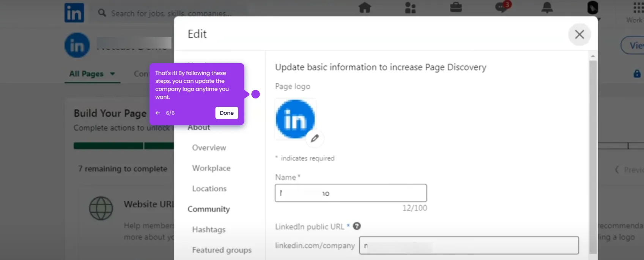
Task: Edit page logo with pencil icon
Action: [x=315, y=138]
